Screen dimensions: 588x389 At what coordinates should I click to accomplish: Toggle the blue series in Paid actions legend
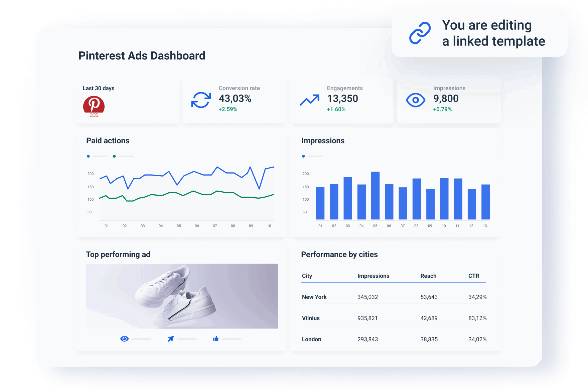pos(88,156)
